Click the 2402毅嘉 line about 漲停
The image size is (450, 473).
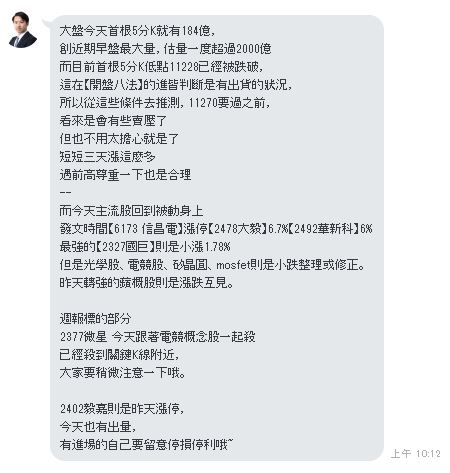(x=122, y=409)
